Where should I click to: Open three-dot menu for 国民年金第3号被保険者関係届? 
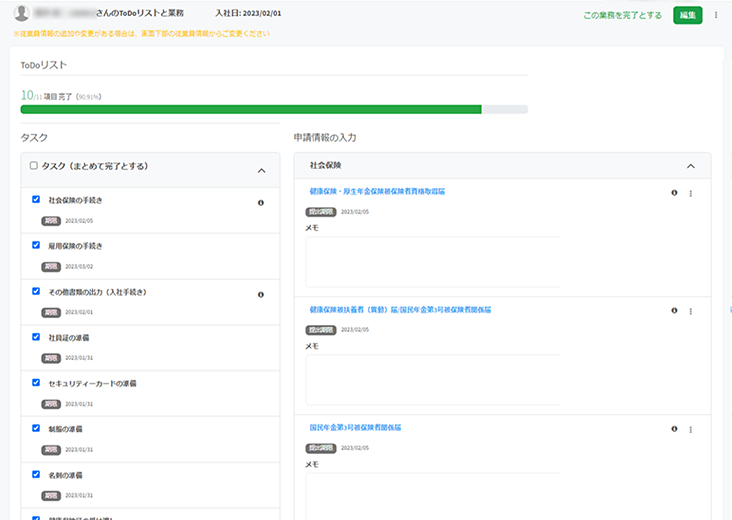point(691,429)
